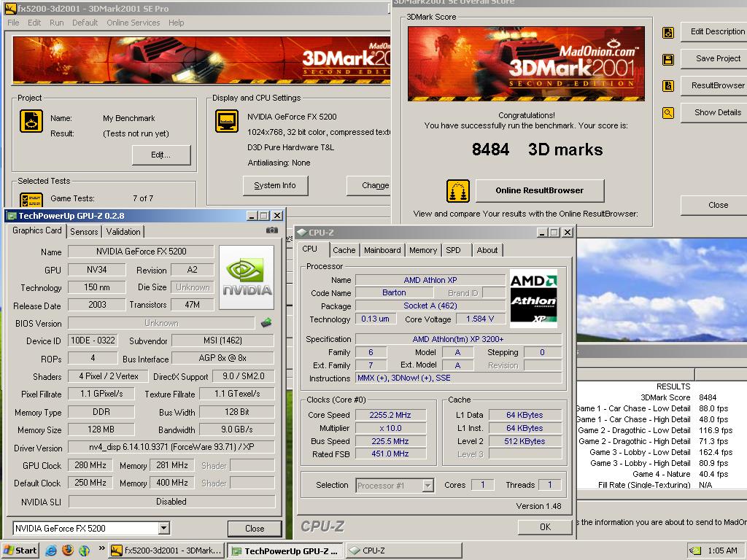
Task: Switch to the Cache tab in CPU-Z
Action: pos(344,250)
